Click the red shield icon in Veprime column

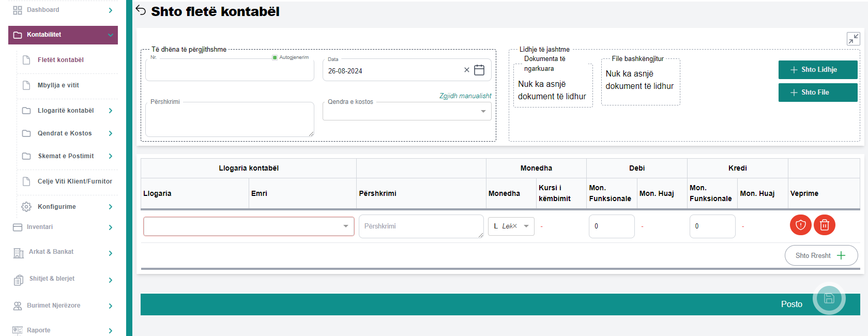(800, 225)
